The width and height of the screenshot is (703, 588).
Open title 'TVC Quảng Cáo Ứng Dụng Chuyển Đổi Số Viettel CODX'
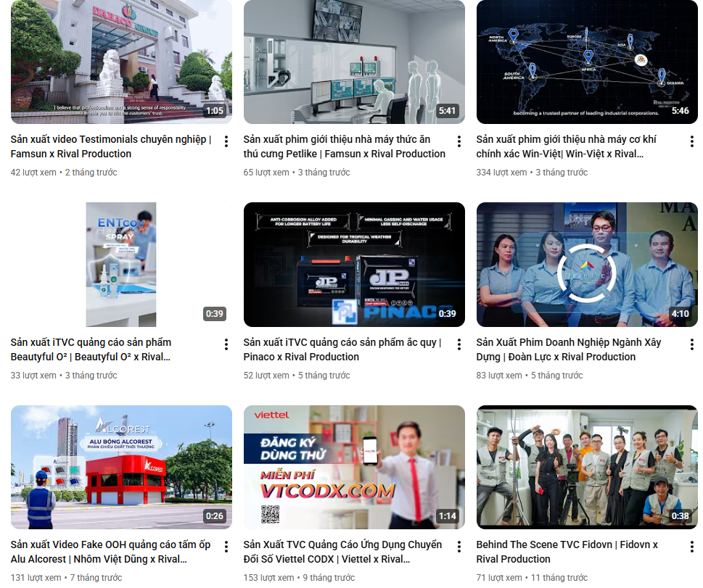coord(342,552)
